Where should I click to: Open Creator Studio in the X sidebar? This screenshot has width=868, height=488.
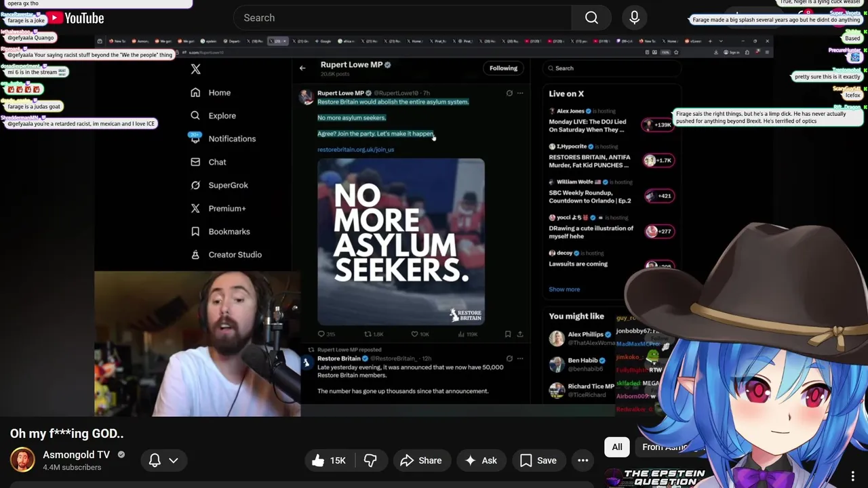pyautogui.click(x=235, y=255)
